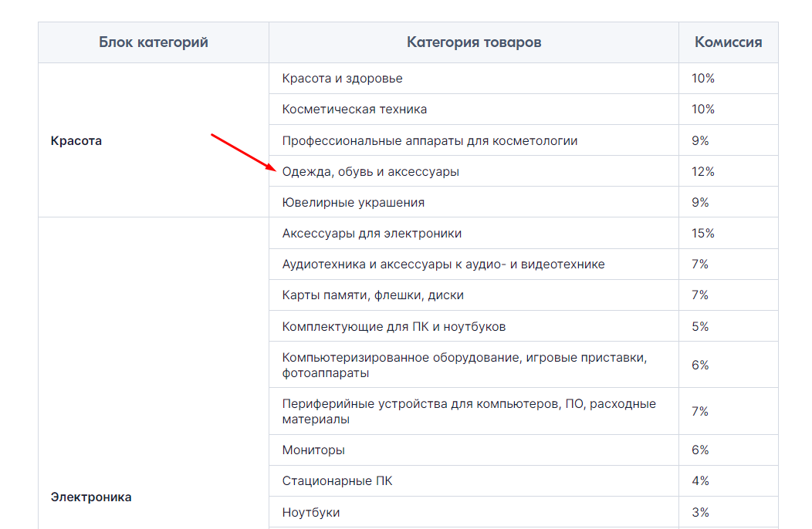The width and height of the screenshot is (812, 529).
Task: Click 'Периферийные устройства для компьютеров' cell
Action: point(474,411)
